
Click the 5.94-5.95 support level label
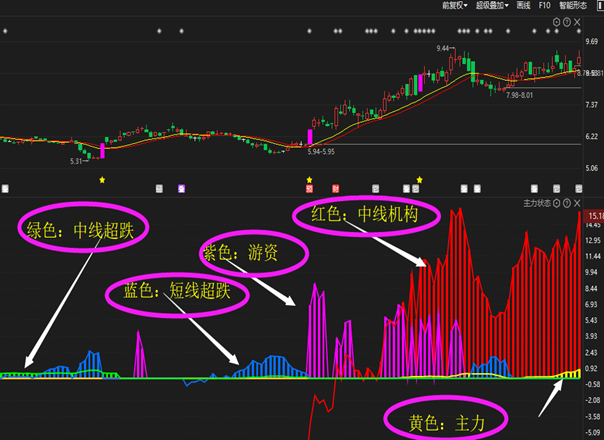(x=321, y=152)
